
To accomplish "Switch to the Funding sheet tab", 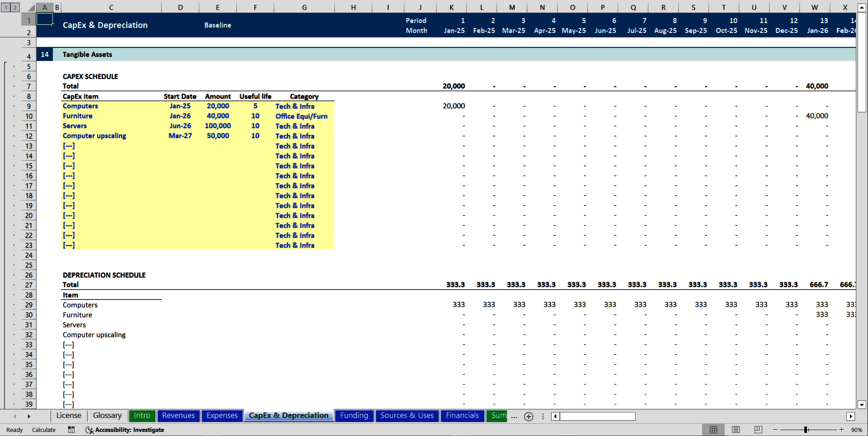I will 354,416.
